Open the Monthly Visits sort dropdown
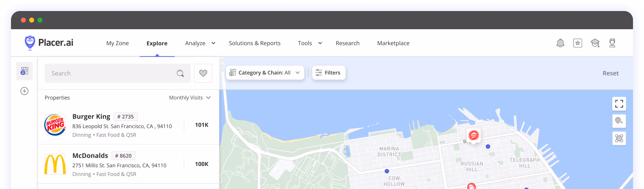 tap(190, 98)
